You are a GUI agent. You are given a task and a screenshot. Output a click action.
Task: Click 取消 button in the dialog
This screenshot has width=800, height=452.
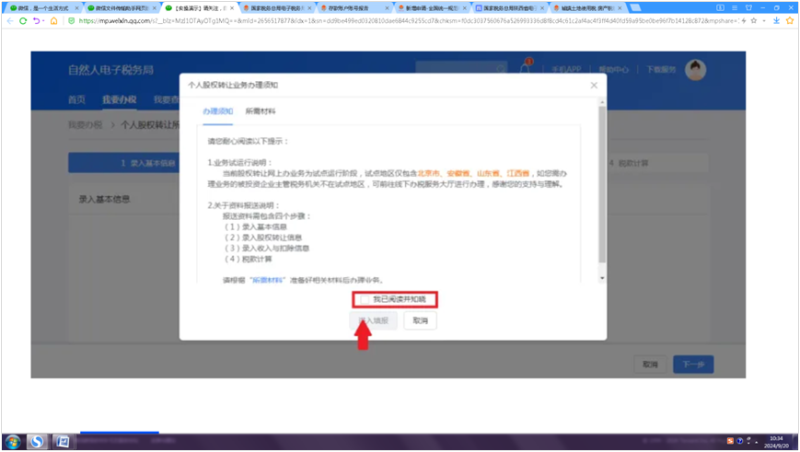tap(420, 321)
